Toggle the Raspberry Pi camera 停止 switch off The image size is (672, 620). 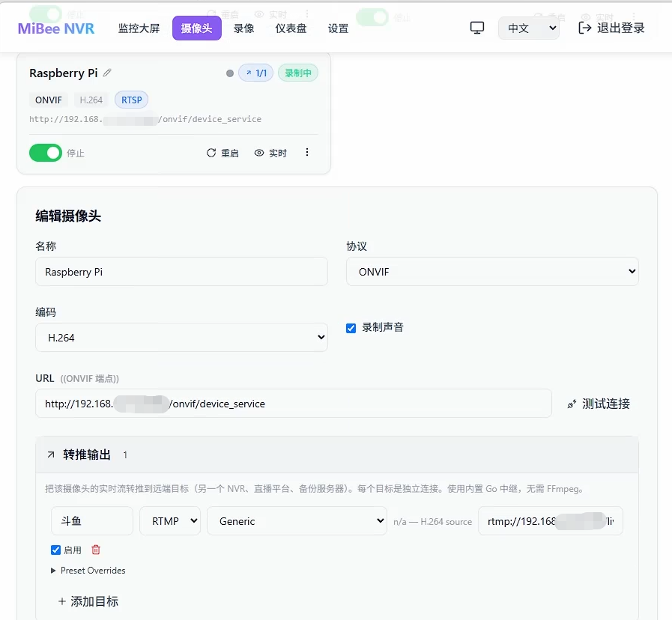(x=46, y=153)
